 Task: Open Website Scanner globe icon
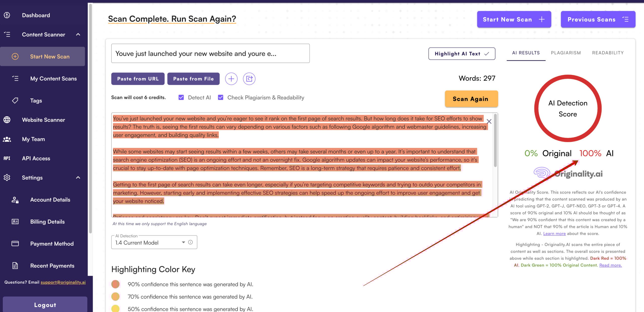7,120
